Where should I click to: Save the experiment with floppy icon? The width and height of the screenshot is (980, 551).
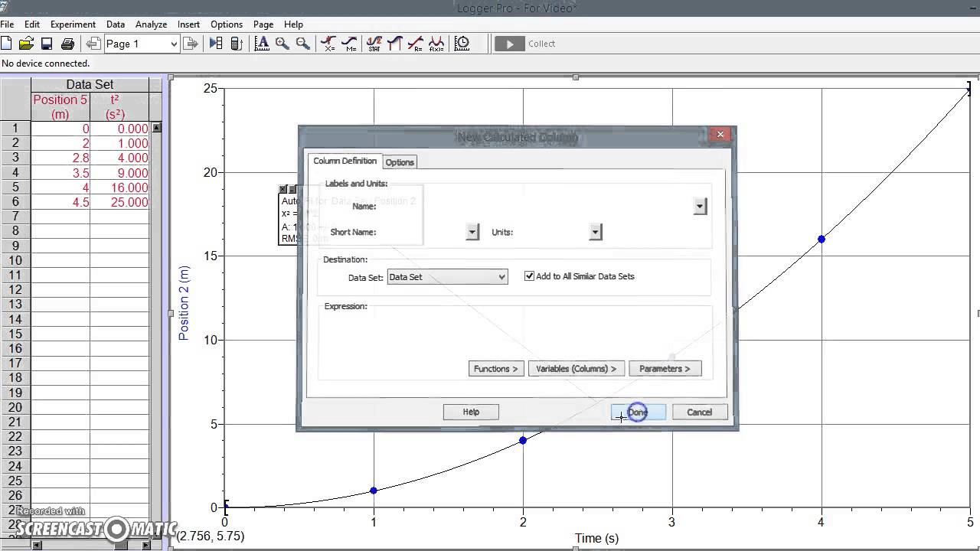coord(47,44)
